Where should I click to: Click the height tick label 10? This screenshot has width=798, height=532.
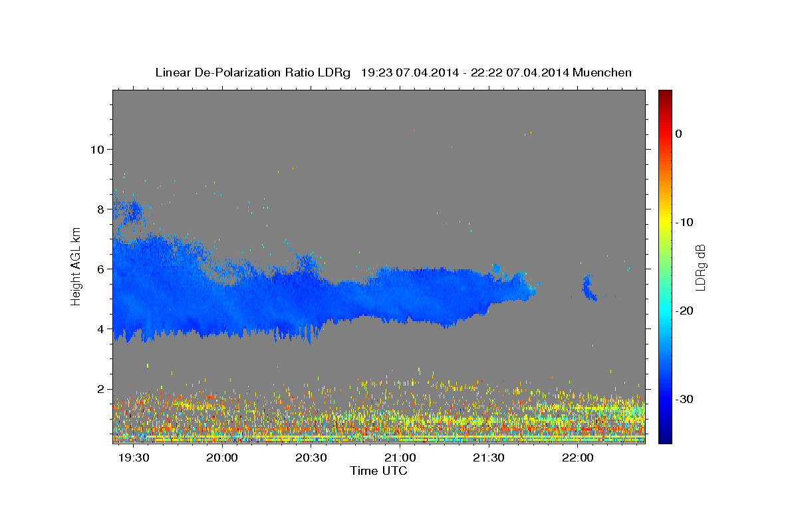(x=97, y=149)
